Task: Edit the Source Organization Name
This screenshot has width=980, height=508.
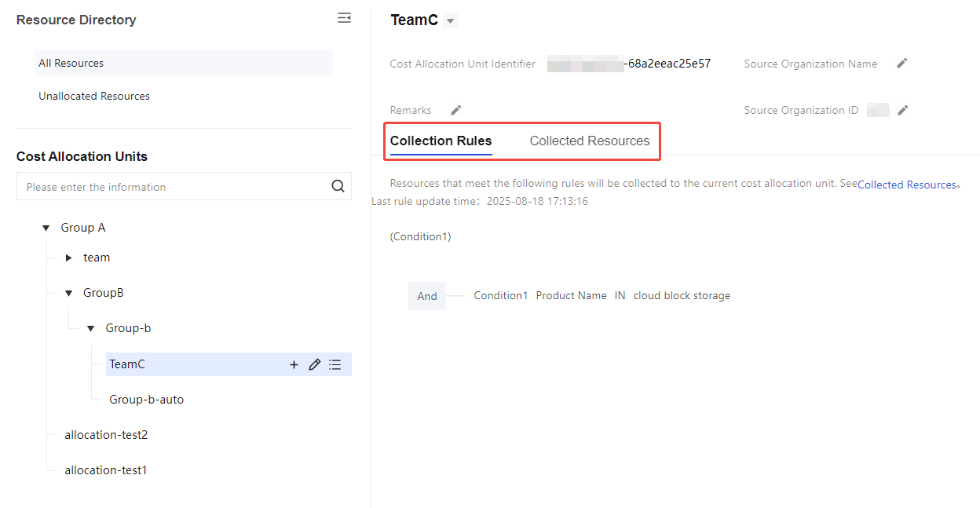Action: [x=902, y=64]
